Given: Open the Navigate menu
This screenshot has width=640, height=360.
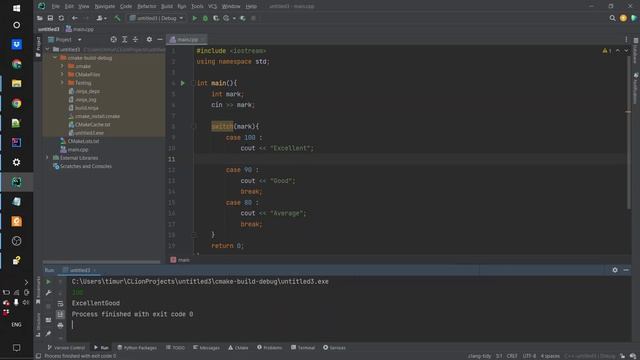Looking at the screenshot, I should pyautogui.click(x=104, y=7).
